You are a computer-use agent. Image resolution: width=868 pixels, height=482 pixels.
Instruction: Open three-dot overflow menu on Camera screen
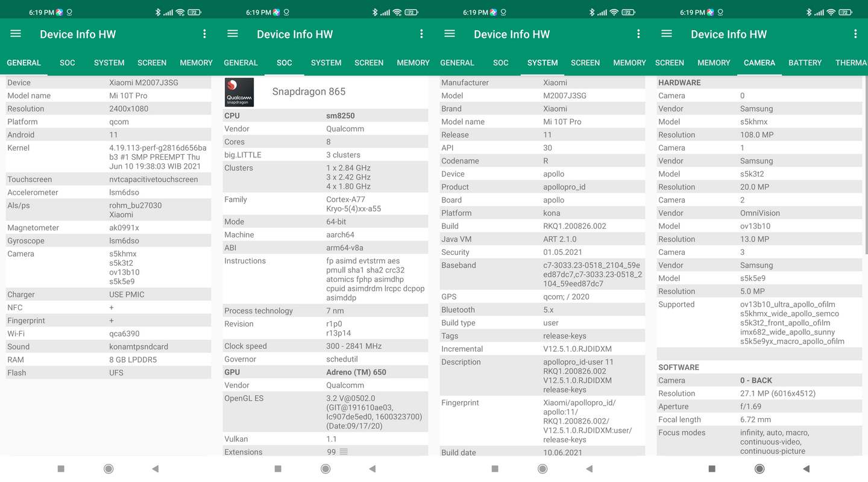click(855, 34)
